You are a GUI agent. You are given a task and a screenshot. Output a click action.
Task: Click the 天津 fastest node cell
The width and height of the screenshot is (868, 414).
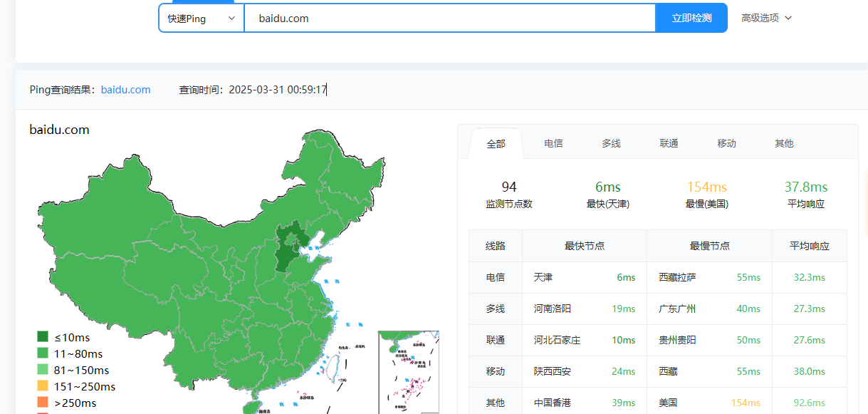(x=543, y=277)
